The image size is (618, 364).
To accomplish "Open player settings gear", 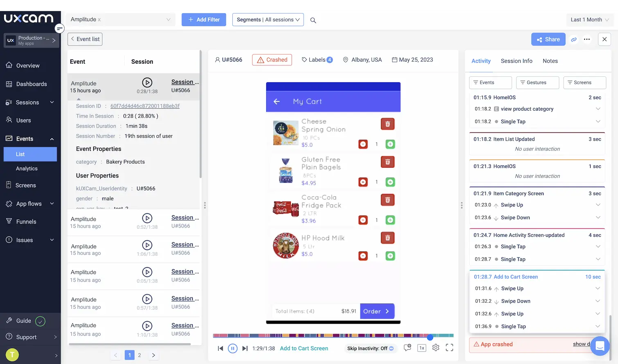I will [x=436, y=348].
